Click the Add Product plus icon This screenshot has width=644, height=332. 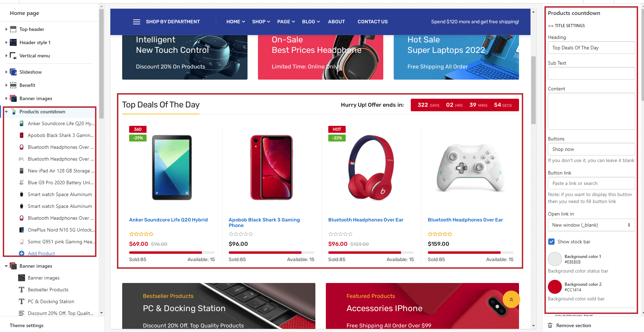coord(22,253)
